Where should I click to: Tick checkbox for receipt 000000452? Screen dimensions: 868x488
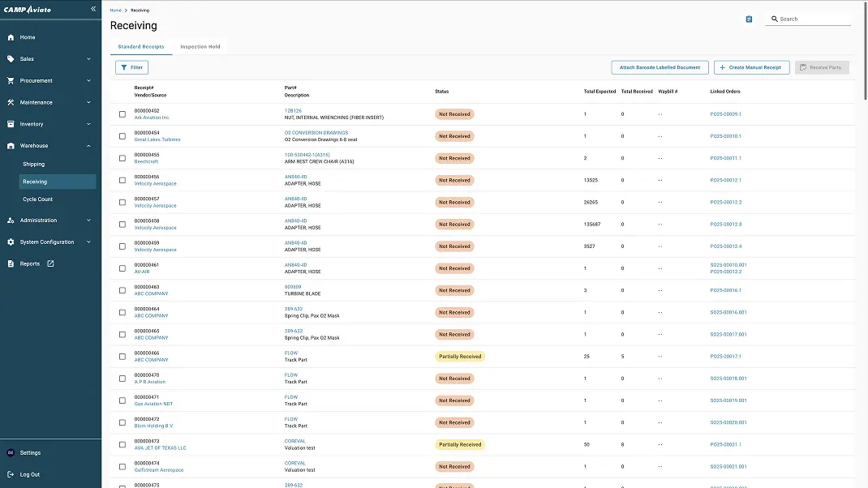pos(122,114)
